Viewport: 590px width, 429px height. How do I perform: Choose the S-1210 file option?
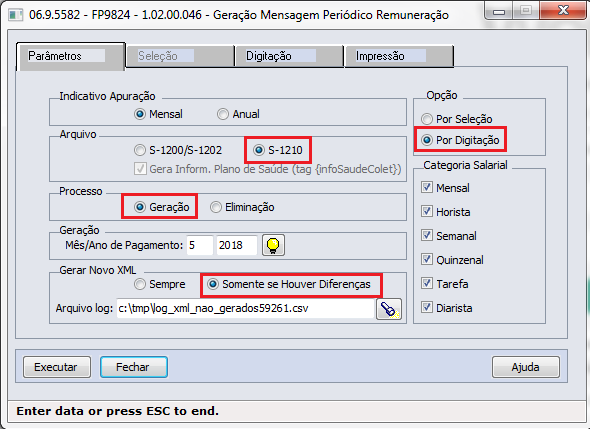point(278,150)
